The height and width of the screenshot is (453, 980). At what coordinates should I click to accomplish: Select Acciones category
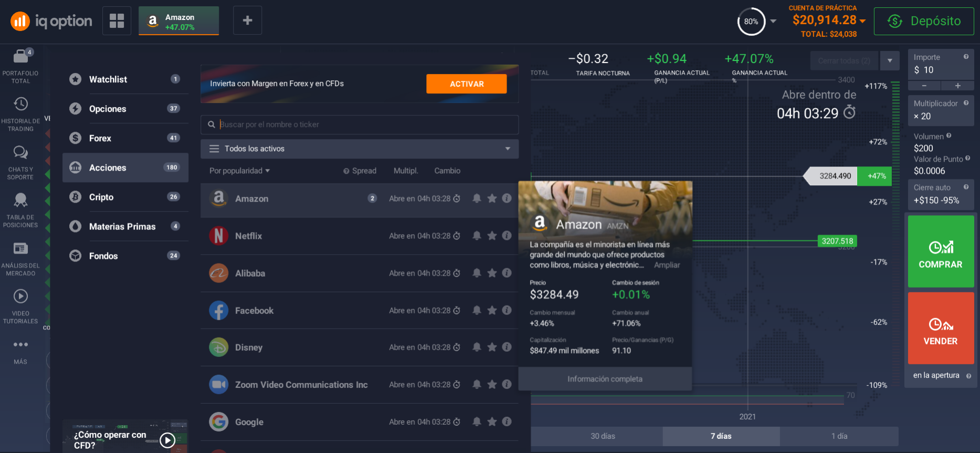click(x=125, y=167)
